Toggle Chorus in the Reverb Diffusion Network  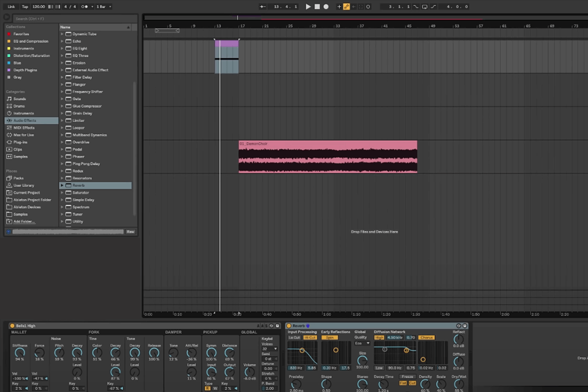tap(427, 337)
